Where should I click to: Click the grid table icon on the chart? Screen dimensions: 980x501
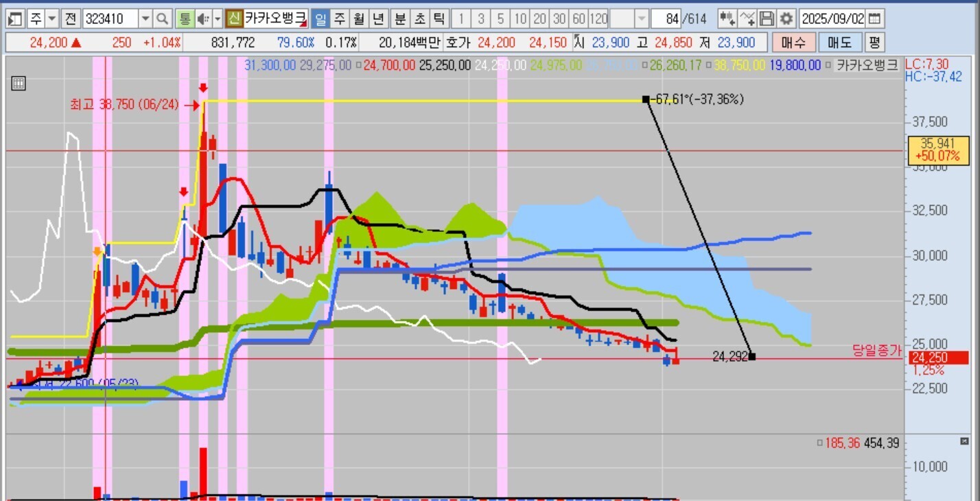tap(19, 84)
